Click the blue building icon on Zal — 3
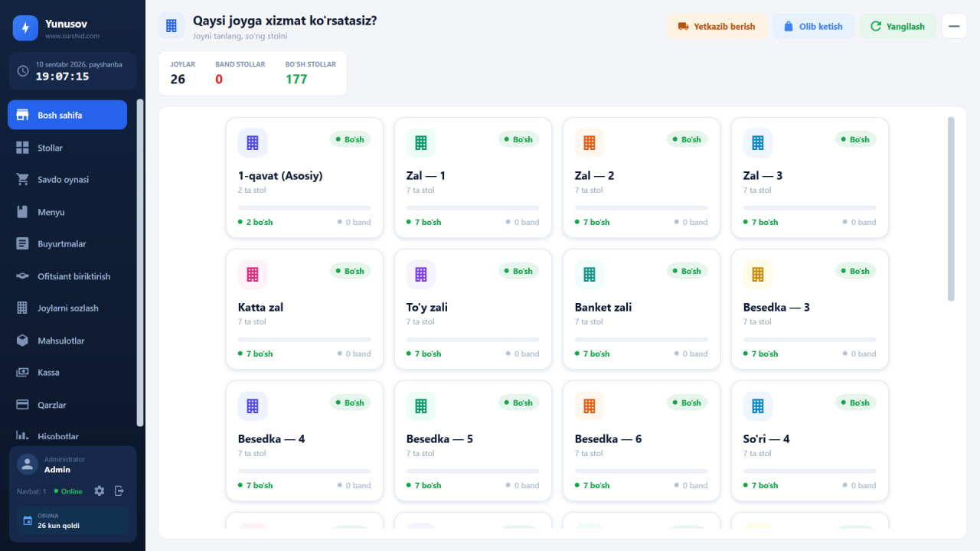This screenshot has width=980, height=551. pos(758,142)
